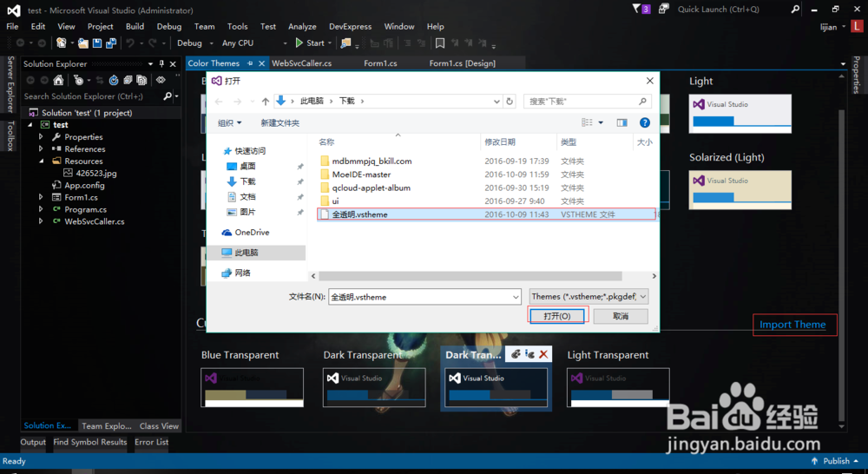Click the Solution Explorer Refresh icon
The image size is (868, 474).
(x=114, y=80)
